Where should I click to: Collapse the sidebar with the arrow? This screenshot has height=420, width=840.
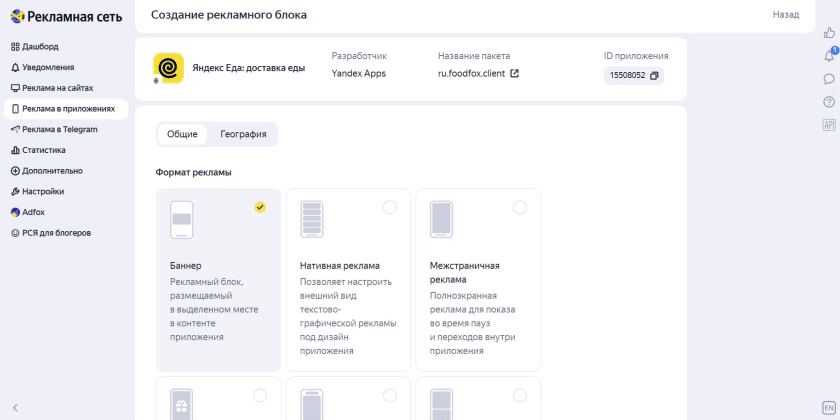[16, 408]
